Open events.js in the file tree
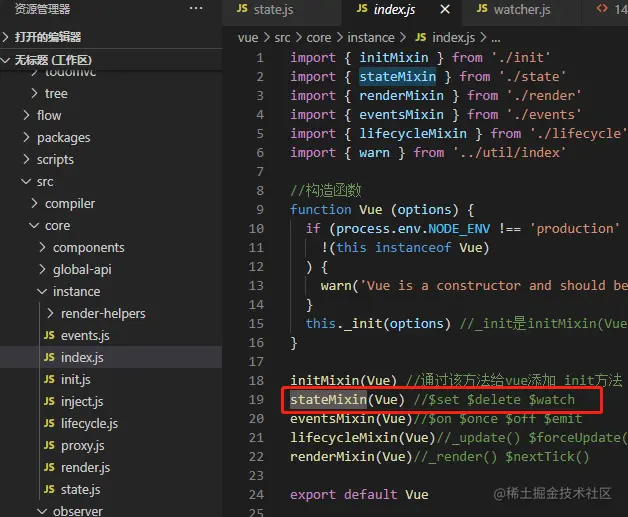Image resolution: width=628 pixels, height=517 pixels. pos(111,335)
